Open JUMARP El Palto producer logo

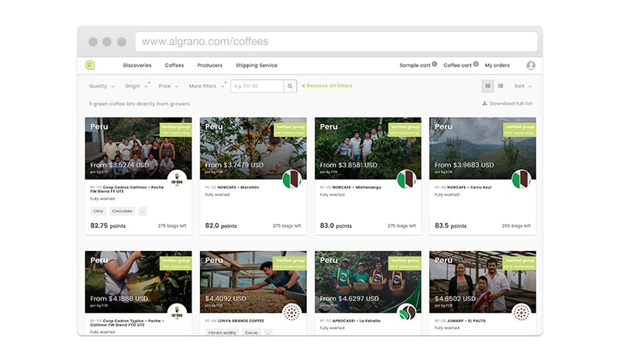(521, 313)
